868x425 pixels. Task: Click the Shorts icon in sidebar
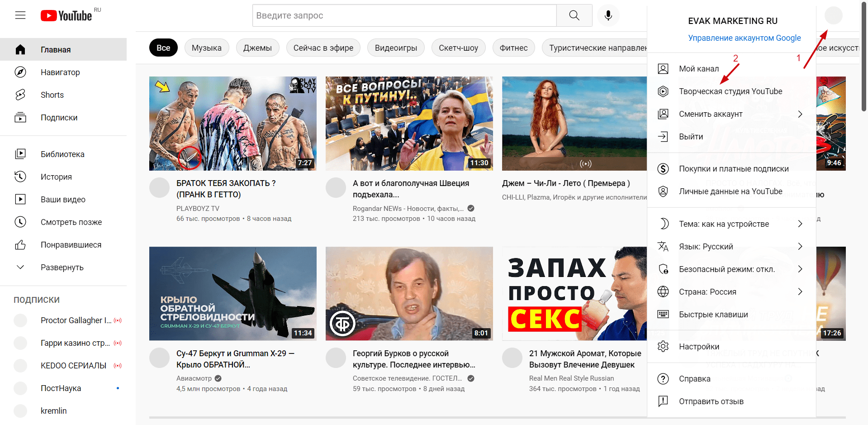pyautogui.click(x=20, y=95)
